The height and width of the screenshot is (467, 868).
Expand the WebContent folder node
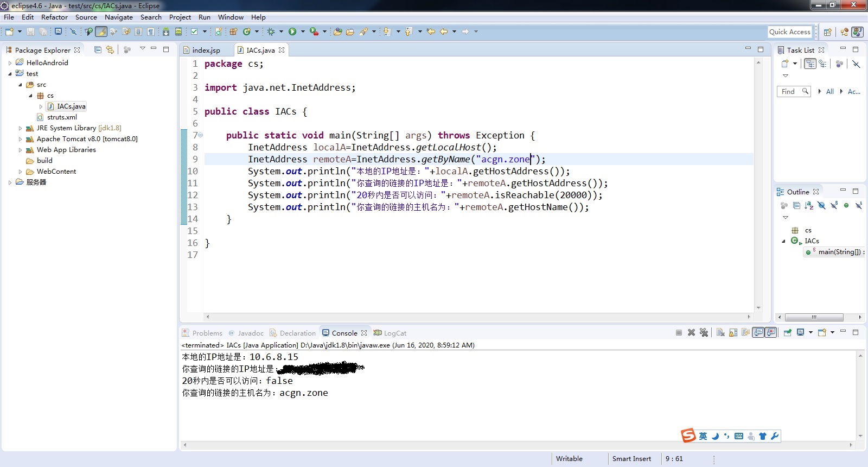[20, 172]
